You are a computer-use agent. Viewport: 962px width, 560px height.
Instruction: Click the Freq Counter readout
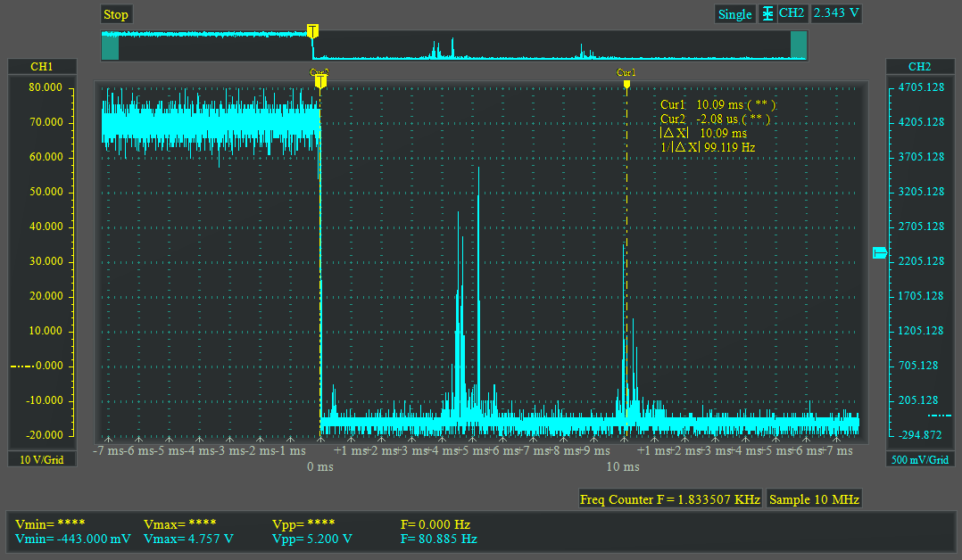tap(670, 499)
